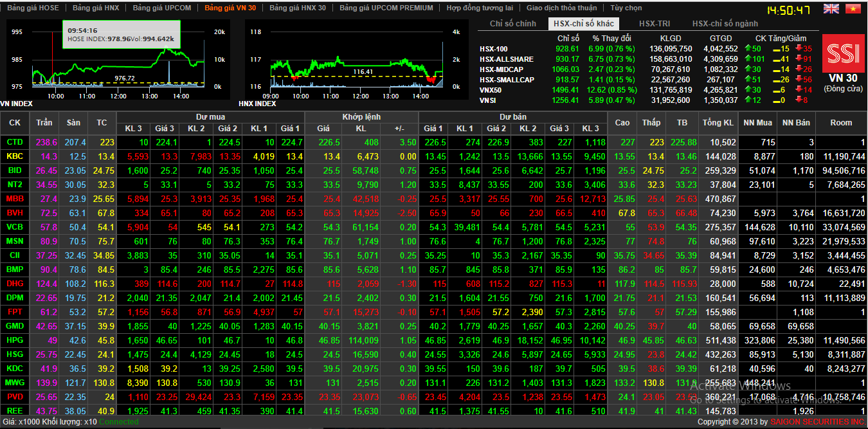Viewport: 868px width, 429px height.
Task: Switch to HSX-chỉ số ngành tab
Action: click(x=725, y=24)
